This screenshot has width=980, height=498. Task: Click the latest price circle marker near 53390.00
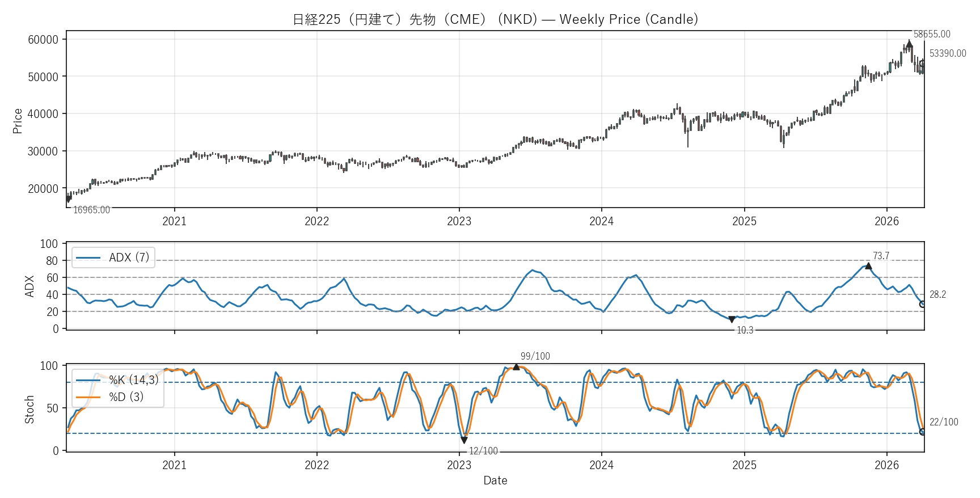923,64
